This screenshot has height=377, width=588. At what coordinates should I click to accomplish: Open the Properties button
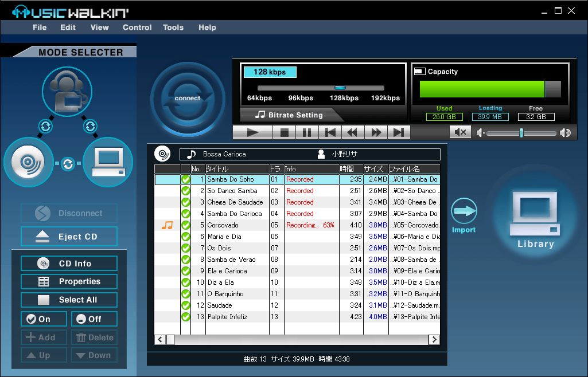click(x=69, y=281)
